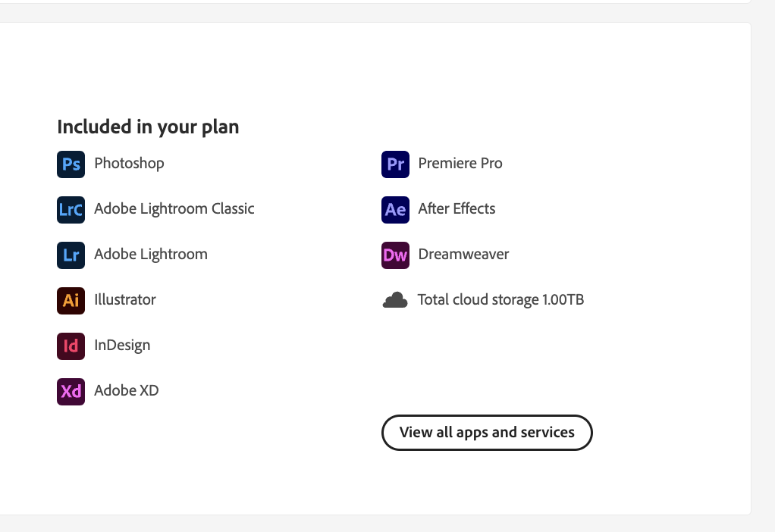Image resolution: width=775 pixels, height=532 pixels.
Task: Click the cloud storage icon
Action: pos(395,300)
